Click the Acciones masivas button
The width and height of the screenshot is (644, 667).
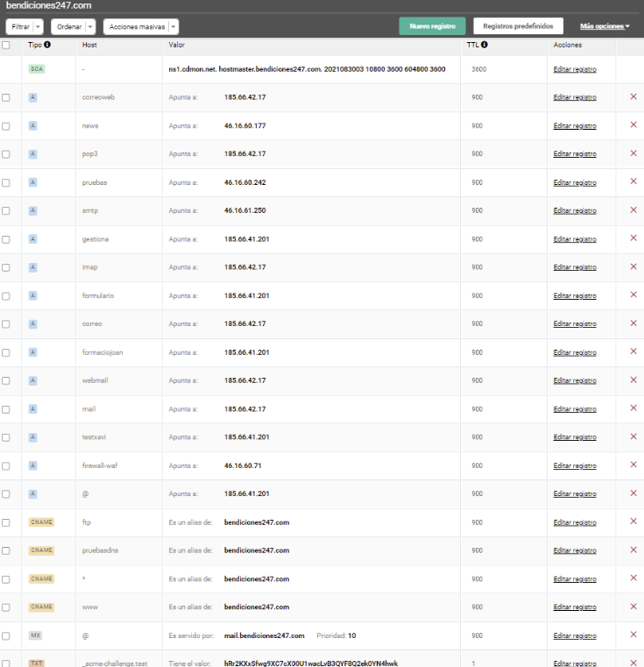point(137,27)
